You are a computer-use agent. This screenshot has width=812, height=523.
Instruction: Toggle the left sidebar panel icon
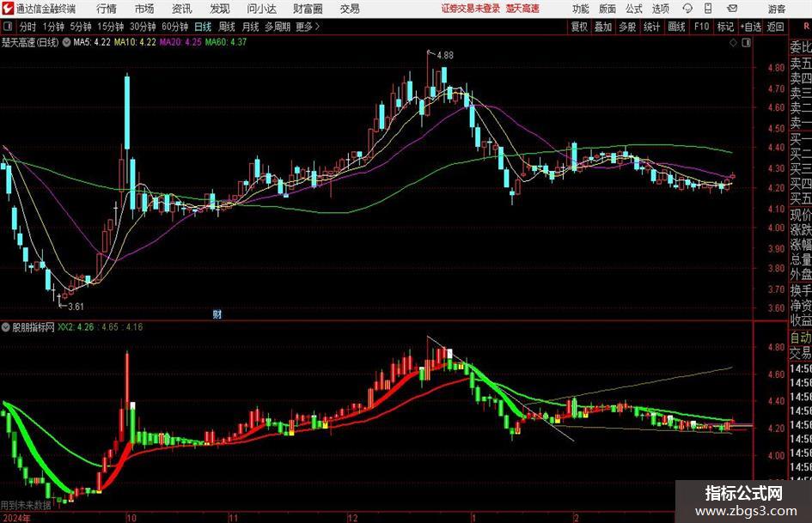point(8,27)
